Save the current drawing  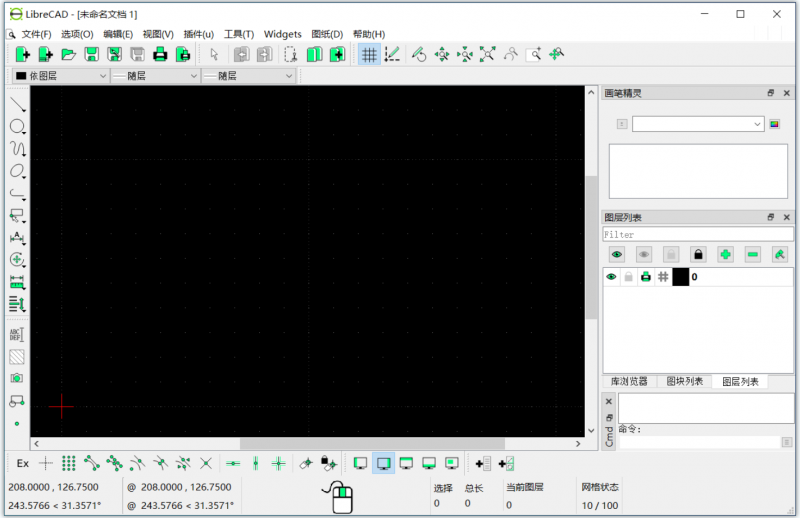click(91, 55)
